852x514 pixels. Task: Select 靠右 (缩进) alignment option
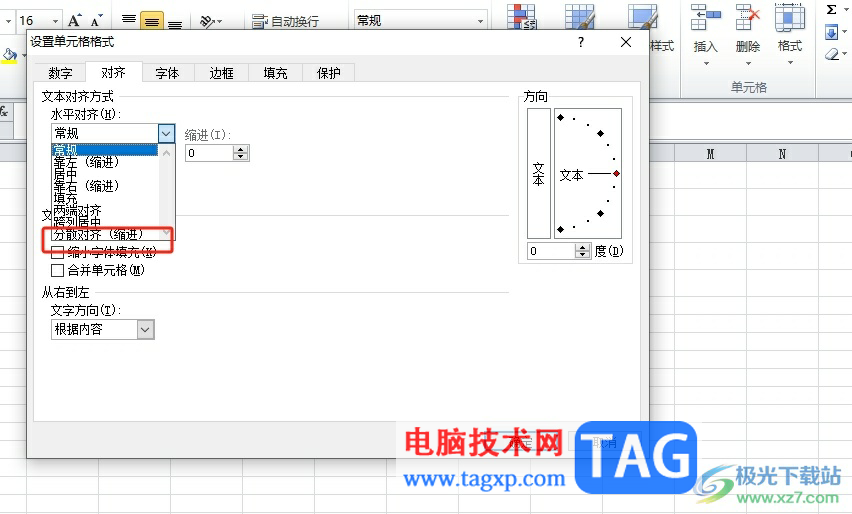pos(104,186)
